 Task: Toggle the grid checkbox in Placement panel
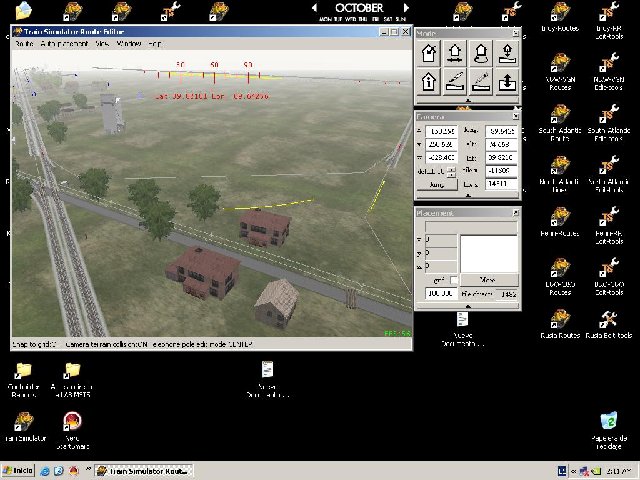tap(453, 279)
